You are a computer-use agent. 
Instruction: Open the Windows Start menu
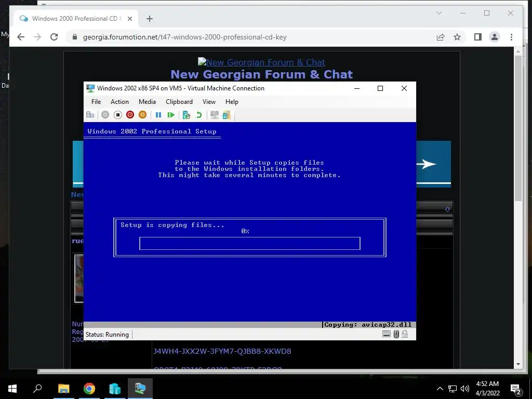[x=12, y=389]
